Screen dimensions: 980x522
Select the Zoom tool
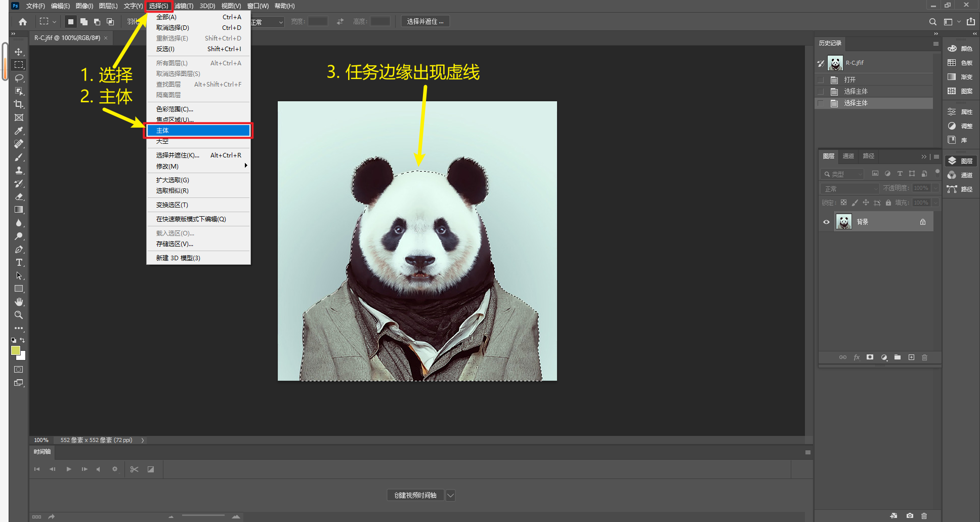click(x=19, y=315)
